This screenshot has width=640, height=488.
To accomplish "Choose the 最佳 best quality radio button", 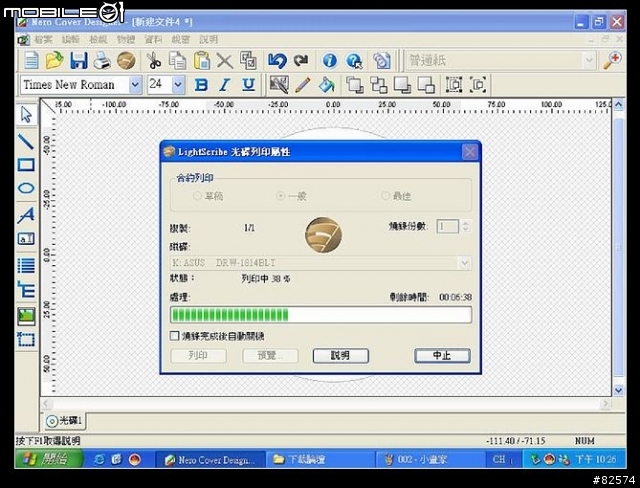I will coord(385,196).
